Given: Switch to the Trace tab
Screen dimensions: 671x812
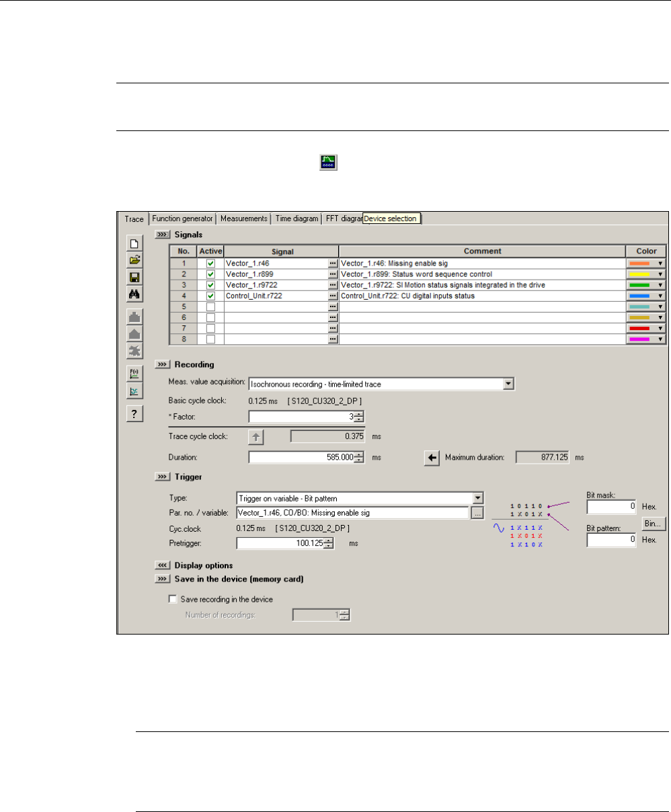Looking at the screenshot, I should click(134, 218).
